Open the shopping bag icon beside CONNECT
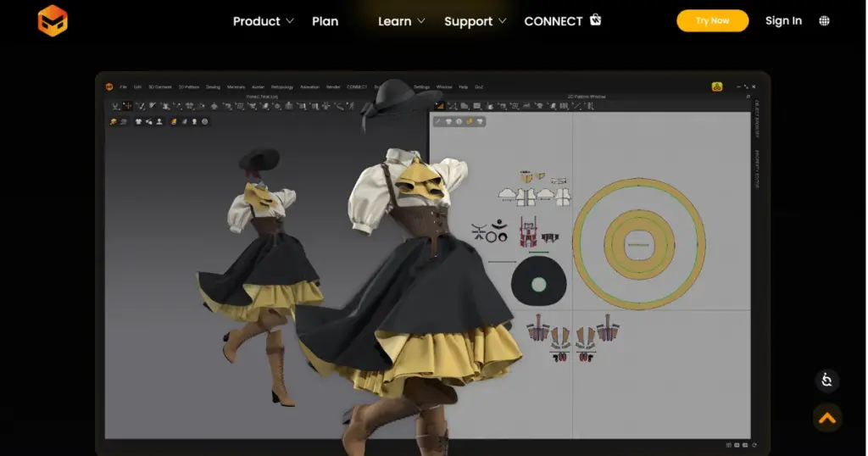Viewport: 868px width, 456px height. (x=595, y=20)
